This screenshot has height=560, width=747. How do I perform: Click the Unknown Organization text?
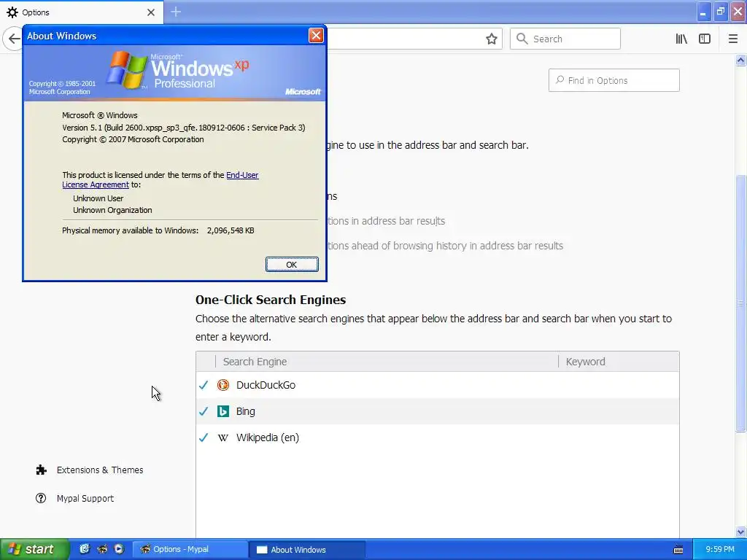(x=112, y=210)
